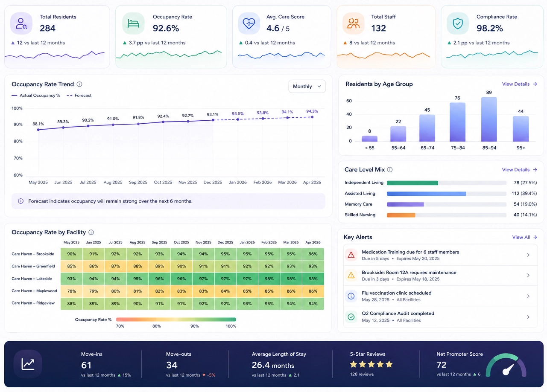
Task: Select the May 2025 point at 88.1%
Action: tap(38, 130)
